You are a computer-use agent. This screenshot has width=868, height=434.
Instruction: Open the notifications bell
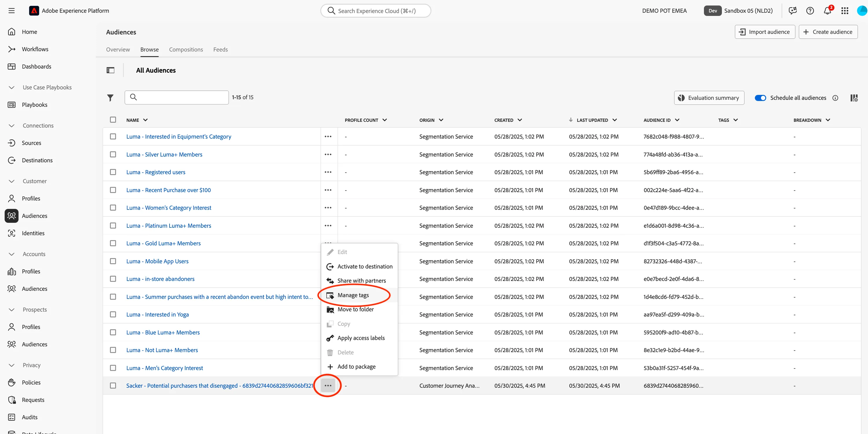[827, 11]
